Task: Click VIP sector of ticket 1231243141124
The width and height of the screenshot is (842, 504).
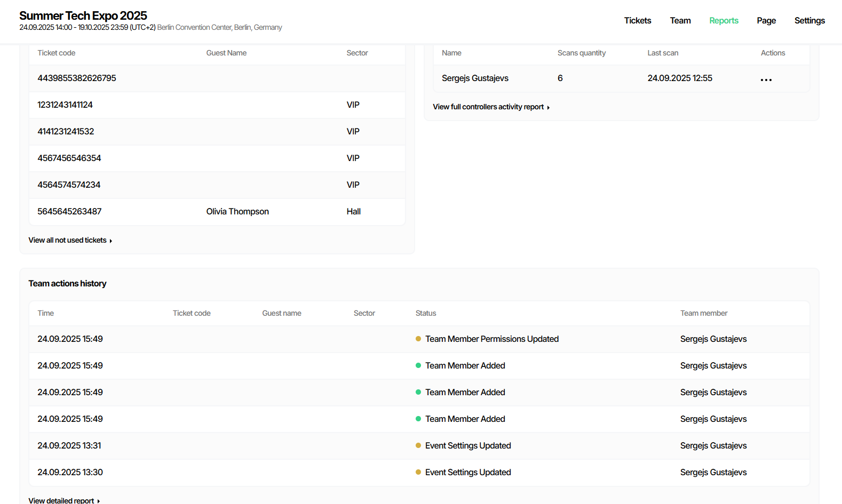Action: 353,105
